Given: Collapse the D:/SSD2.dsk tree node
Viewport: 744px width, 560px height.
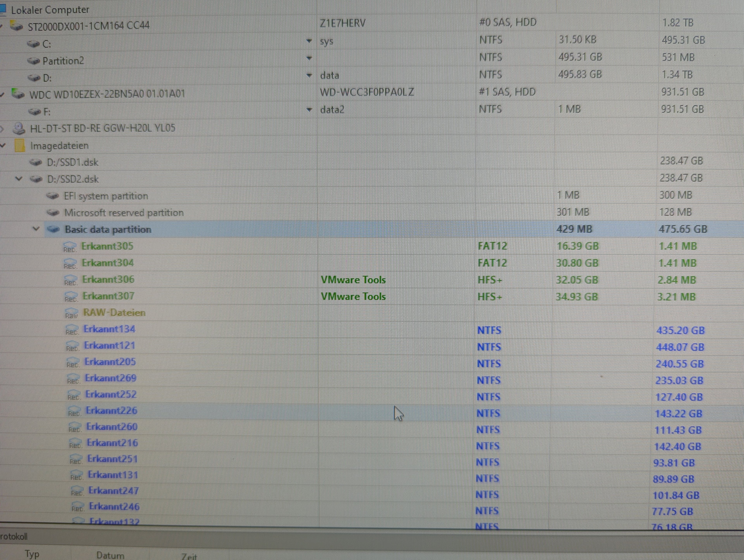Looking at the screenshot, I should tap(19, 179).
